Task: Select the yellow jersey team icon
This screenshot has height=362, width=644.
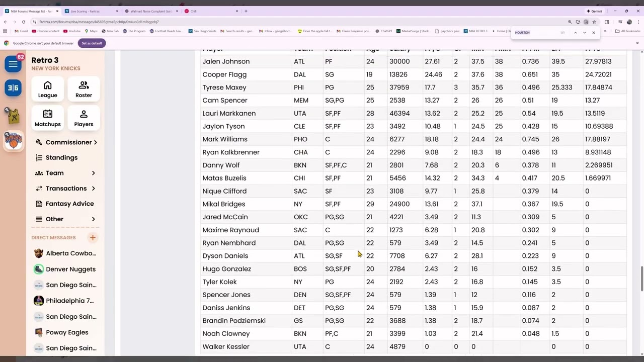Action: 13,116
